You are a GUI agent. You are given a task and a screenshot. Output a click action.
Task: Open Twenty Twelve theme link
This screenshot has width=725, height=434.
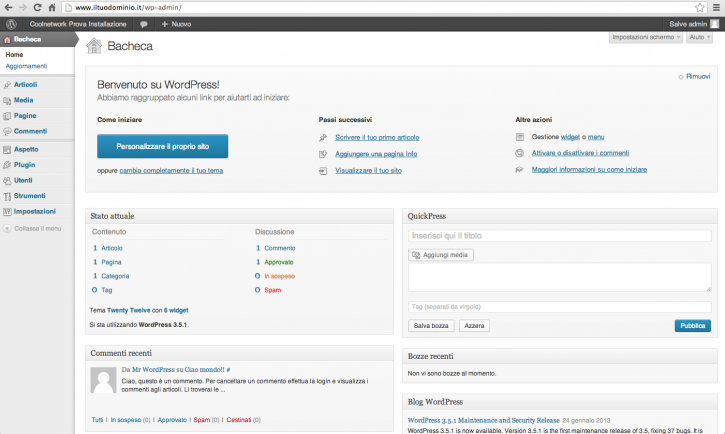coord(129,311)
